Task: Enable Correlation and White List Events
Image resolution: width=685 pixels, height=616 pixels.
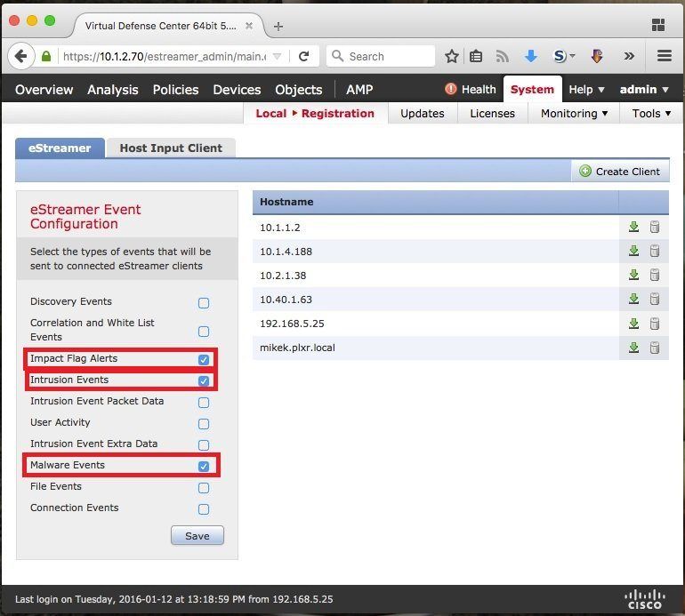Action: tap(204, 332)
